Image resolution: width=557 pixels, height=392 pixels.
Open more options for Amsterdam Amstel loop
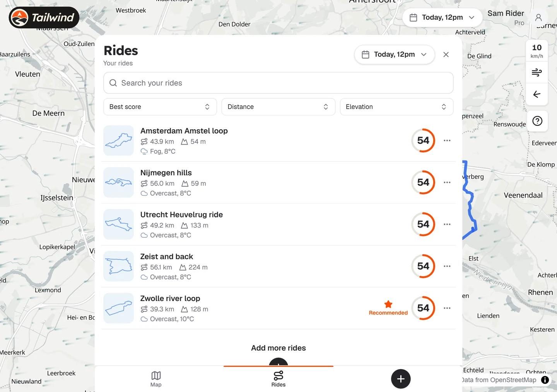[447, 140]
